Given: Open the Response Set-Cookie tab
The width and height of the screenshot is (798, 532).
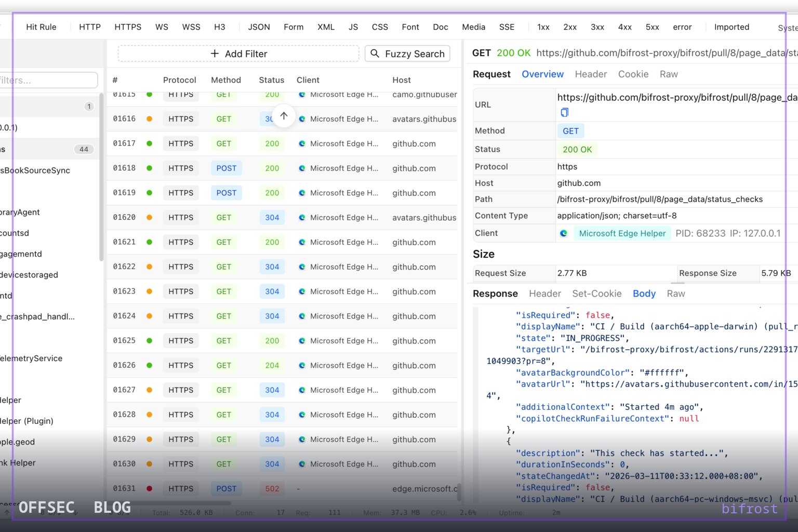Looking at the screenshot, I should (x=597, y=294).
